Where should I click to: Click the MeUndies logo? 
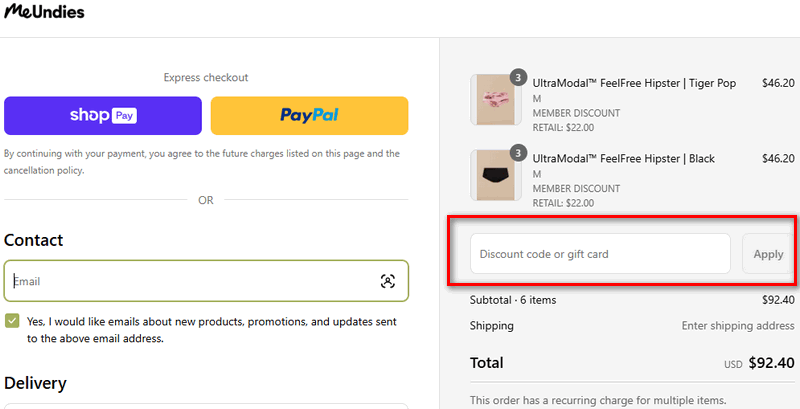pos(44,13)
